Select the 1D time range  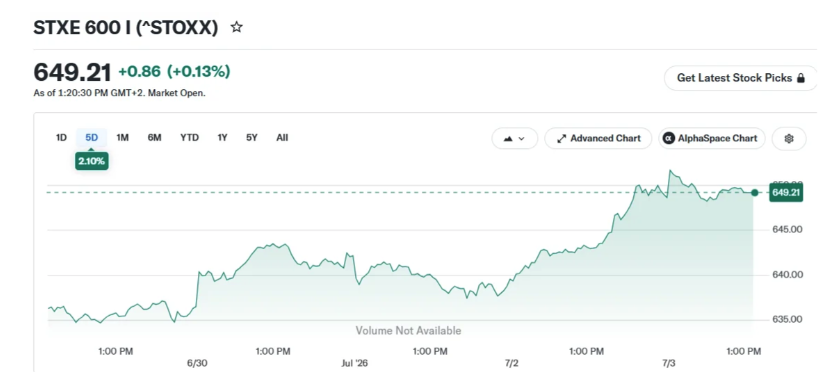(x=61, y=138)
